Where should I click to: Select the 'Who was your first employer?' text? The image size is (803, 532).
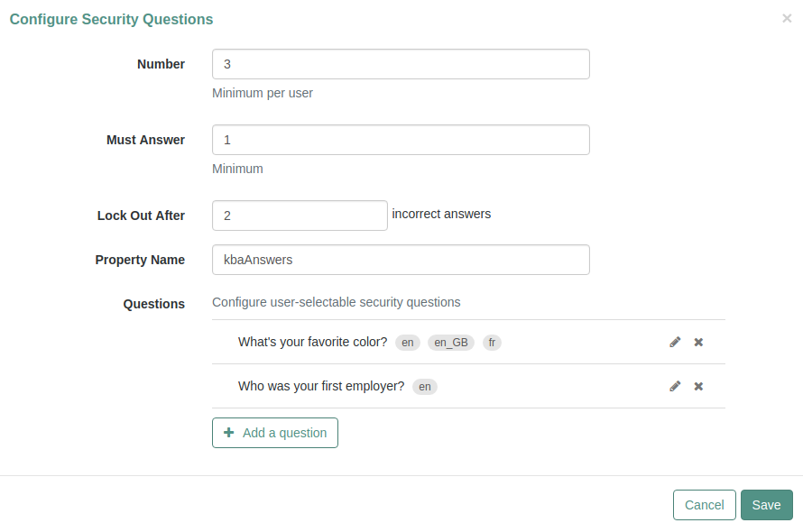coord(321,386)
